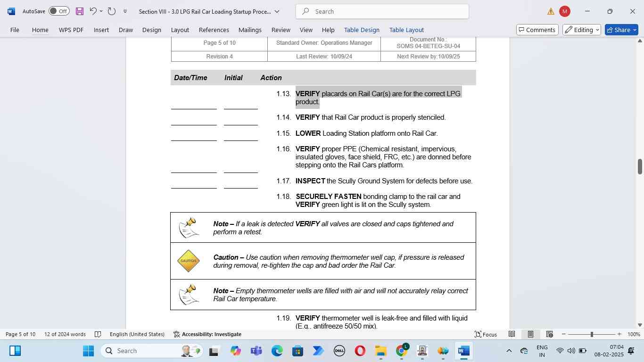
Task: Open the Help tab
Action: pyautogui.click(x=328, y=30)
